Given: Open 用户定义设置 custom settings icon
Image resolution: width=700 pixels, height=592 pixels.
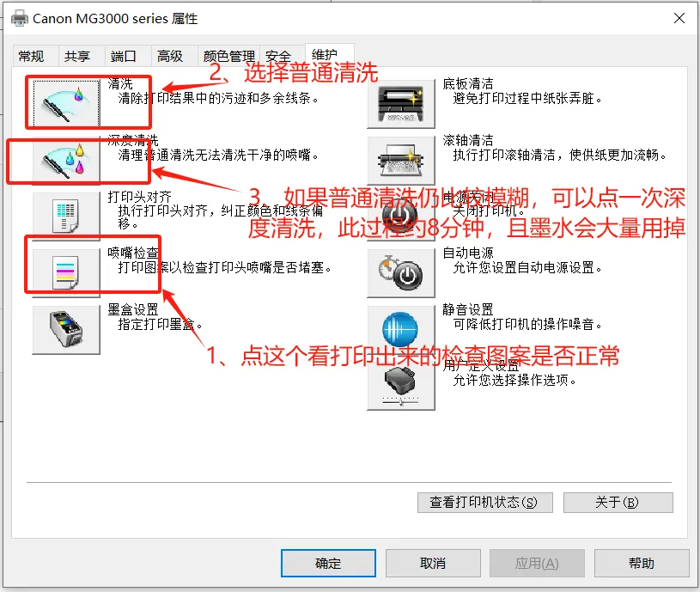Looking at the screenshot, I should tap(401, 386).
